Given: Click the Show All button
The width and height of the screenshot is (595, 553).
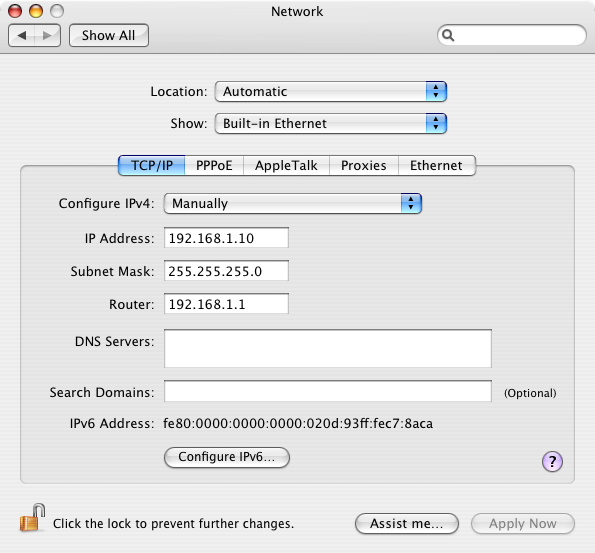Looking at the screenshot, I should click(x=109, y=35).
